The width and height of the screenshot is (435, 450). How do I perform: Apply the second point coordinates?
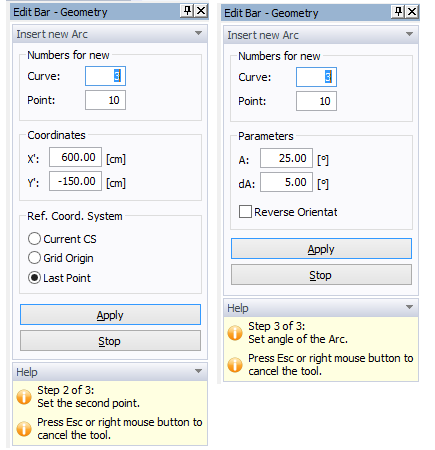click(x=110, y=314)
